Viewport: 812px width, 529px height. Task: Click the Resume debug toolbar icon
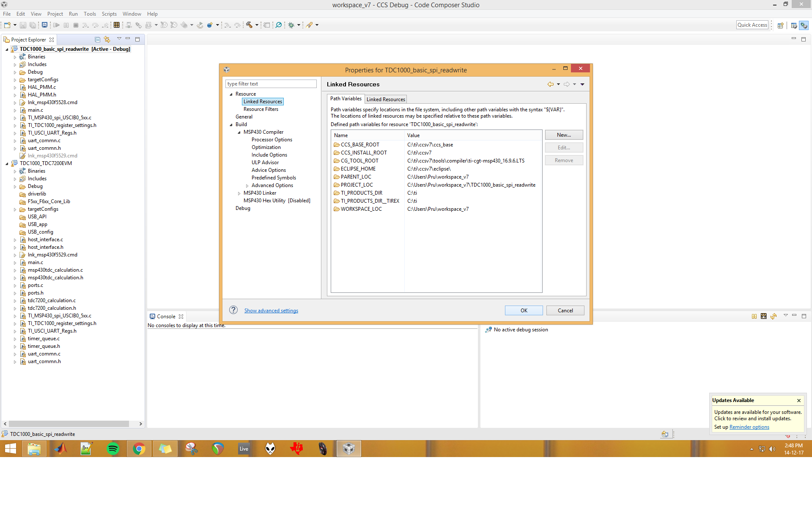pyautogui.click(x=56, y=25)
